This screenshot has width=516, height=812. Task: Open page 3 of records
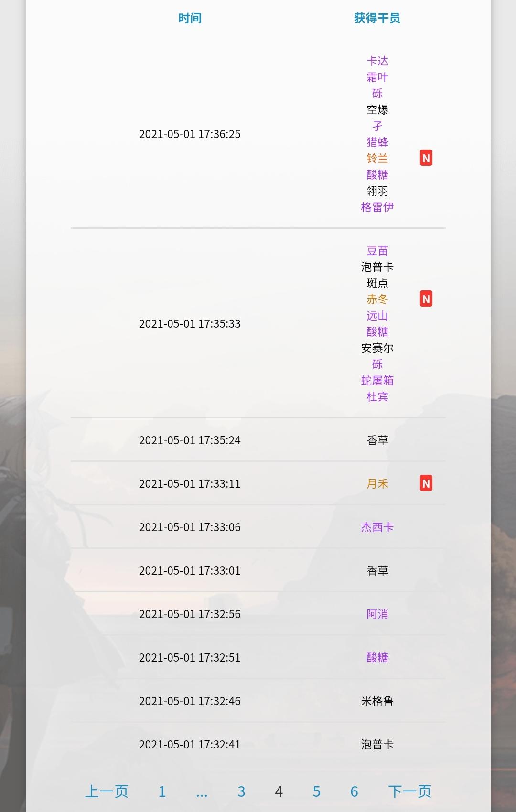pyautogui.click(x=241, y=791)
